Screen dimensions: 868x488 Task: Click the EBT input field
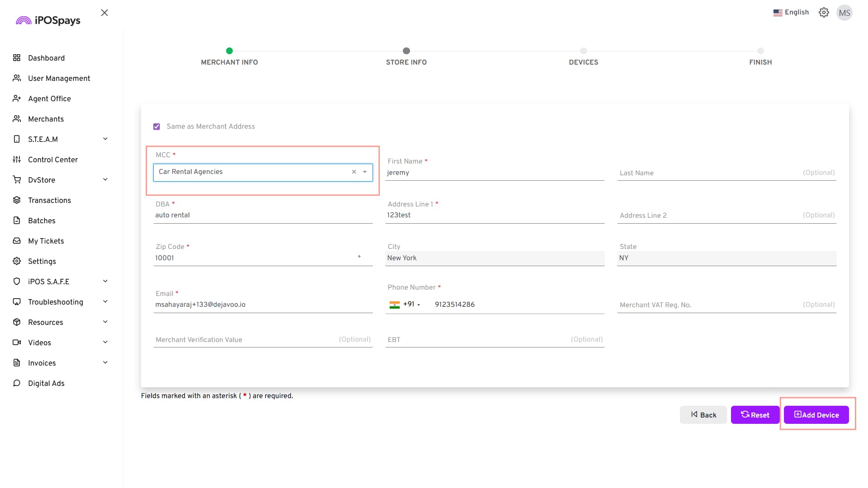[495, 340]
